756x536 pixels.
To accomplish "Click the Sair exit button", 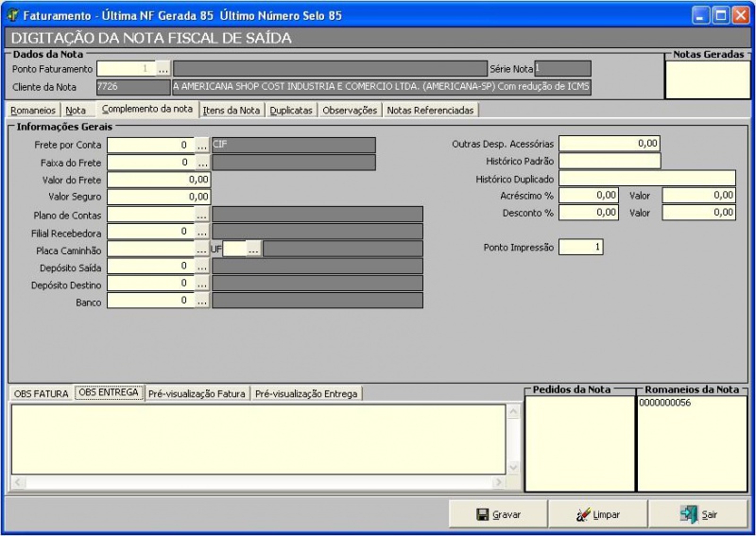I will [697, 514].
